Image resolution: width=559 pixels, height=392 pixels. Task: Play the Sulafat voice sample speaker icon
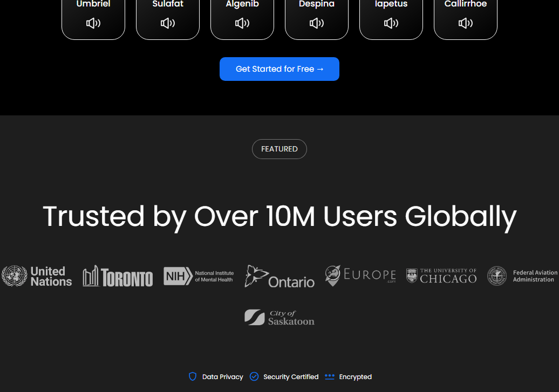point(168,23)
